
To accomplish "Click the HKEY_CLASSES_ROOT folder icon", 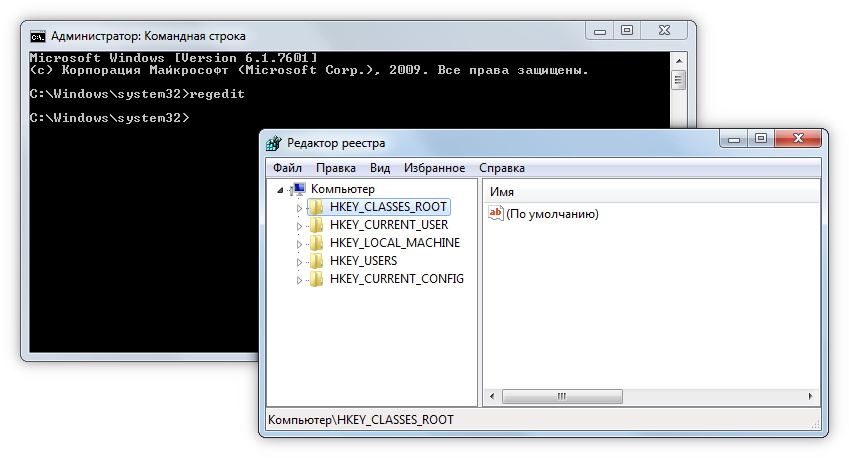I will tap(317, 207).
